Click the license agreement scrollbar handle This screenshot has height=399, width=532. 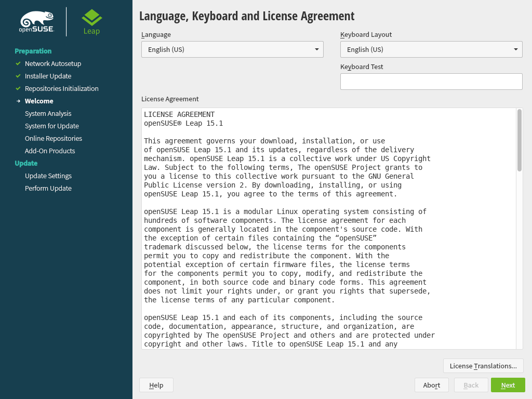pos(519,140)
